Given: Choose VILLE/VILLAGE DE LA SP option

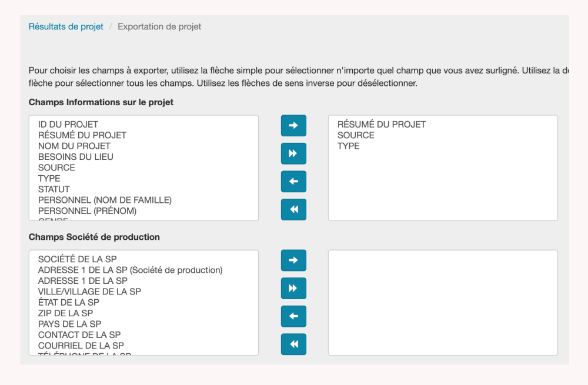Looking at the screenshot, I should coord(89,292).
